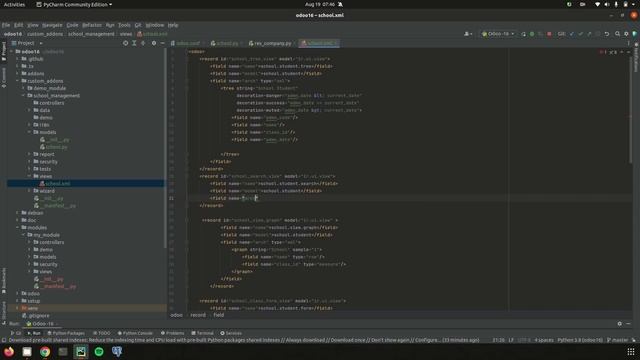Open Run panel settings gear icon
The height and width of the screenshot is (360, 640).
pos(620,323)
